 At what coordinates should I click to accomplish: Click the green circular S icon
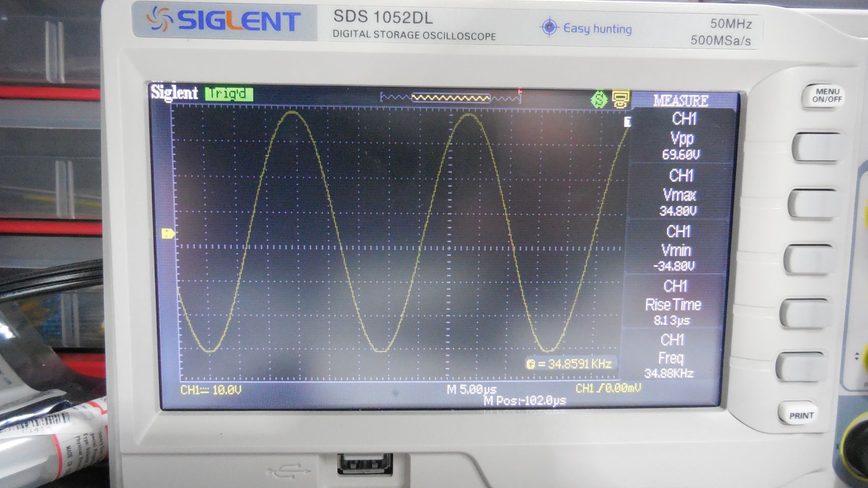(x=599, y=99)
